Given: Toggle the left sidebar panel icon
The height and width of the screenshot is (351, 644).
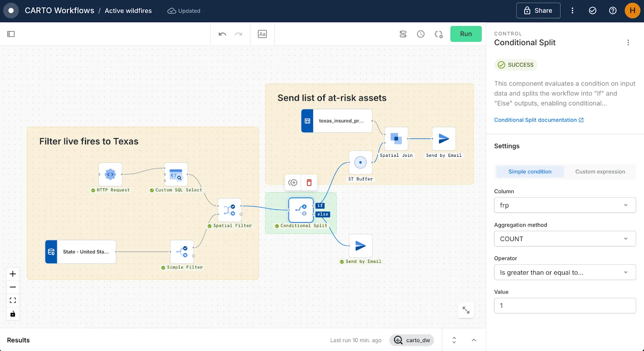Looking at the screenshot, I should [11, 34].
